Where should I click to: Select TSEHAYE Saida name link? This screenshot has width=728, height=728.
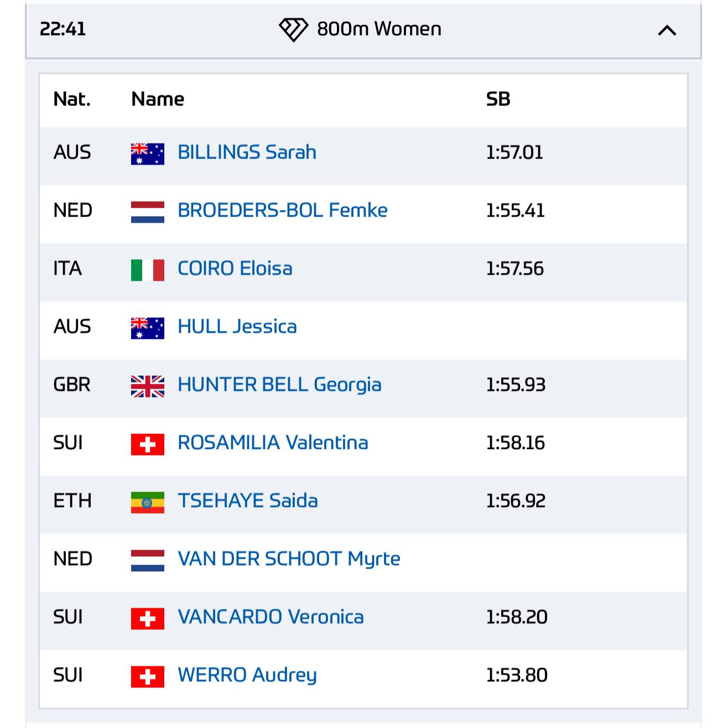click(x=248, y=501)
